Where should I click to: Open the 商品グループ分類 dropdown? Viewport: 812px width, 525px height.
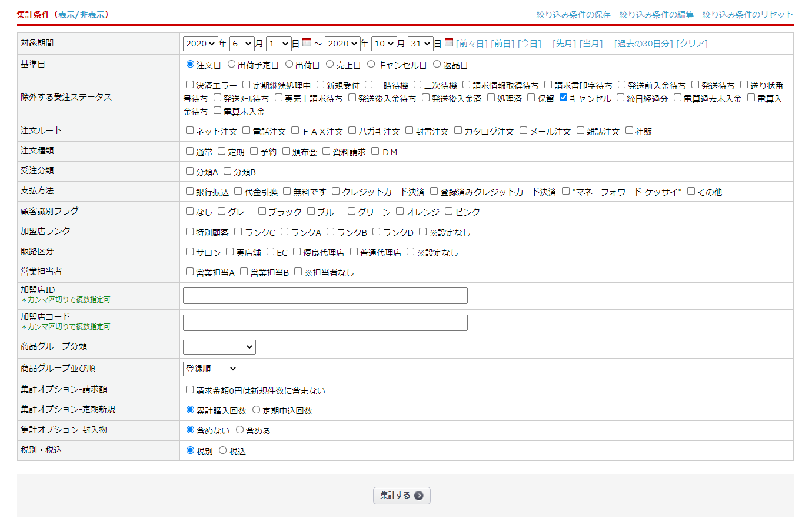[219, 347]
